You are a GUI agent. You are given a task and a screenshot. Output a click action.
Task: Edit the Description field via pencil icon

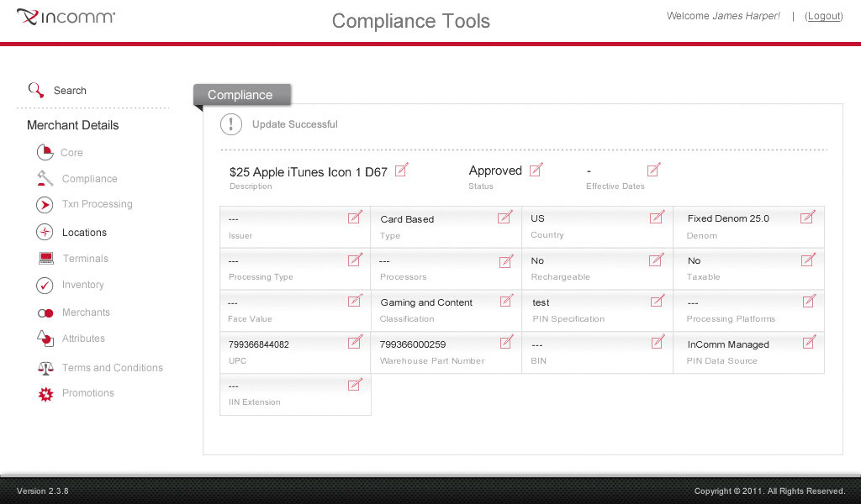click(x=402, y=170)
